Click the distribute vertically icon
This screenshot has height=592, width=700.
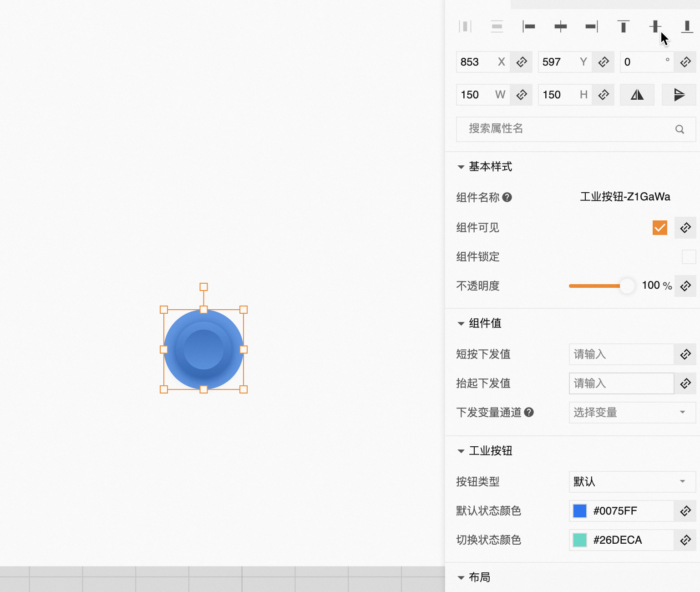(497, 26)
